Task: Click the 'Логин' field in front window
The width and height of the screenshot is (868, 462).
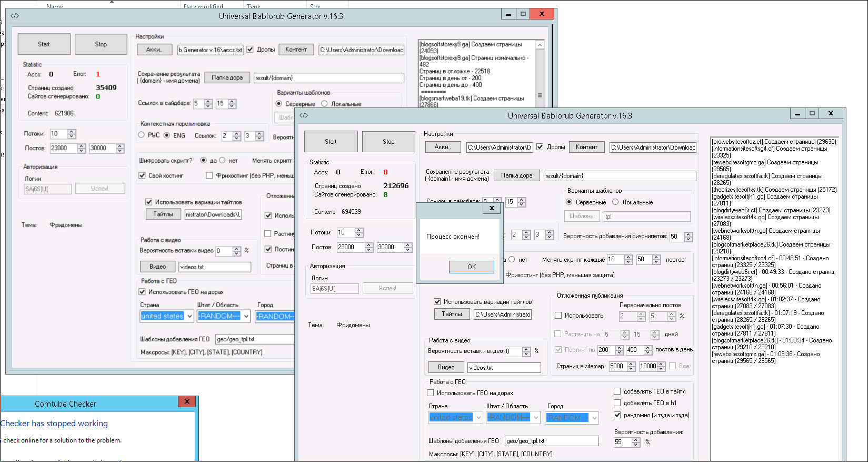Action: [x=335, y=288]
